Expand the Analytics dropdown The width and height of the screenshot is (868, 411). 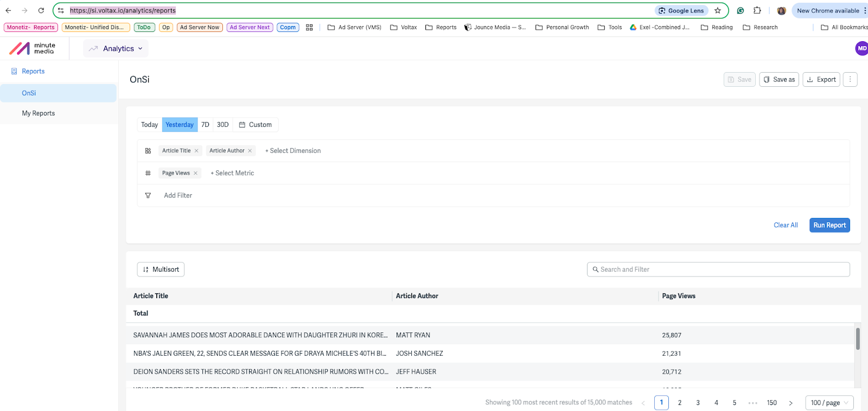pyautogui.click(x=116, y=48)
